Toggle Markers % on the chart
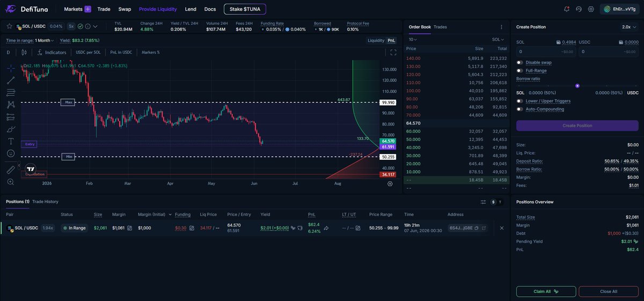Viewport: 644px width, 301px height. click(150, 53)
